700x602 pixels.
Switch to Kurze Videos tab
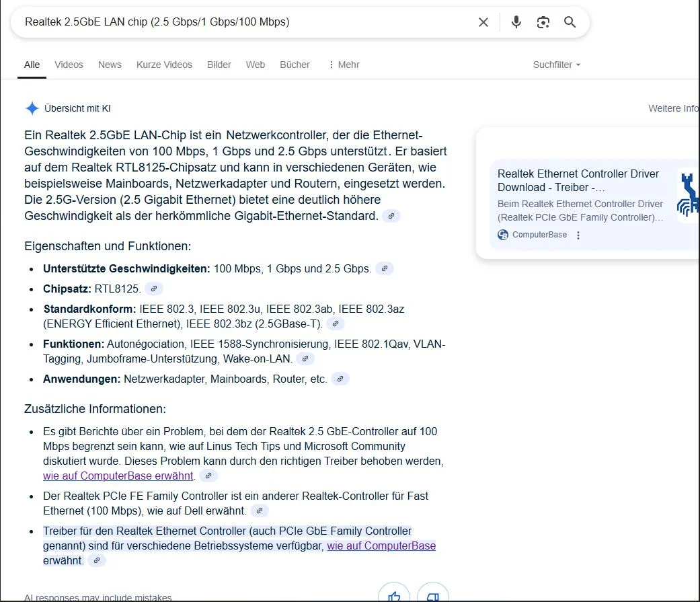point(164,65)
